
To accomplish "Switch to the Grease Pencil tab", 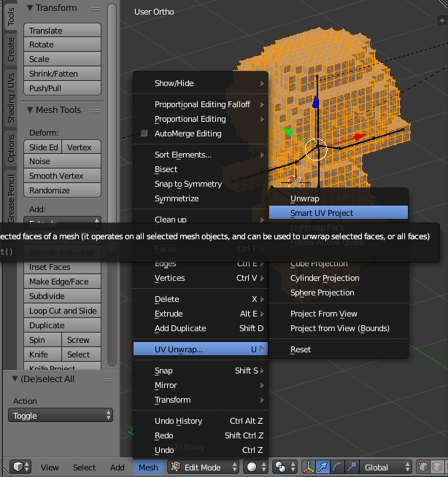I will [11, 198].
